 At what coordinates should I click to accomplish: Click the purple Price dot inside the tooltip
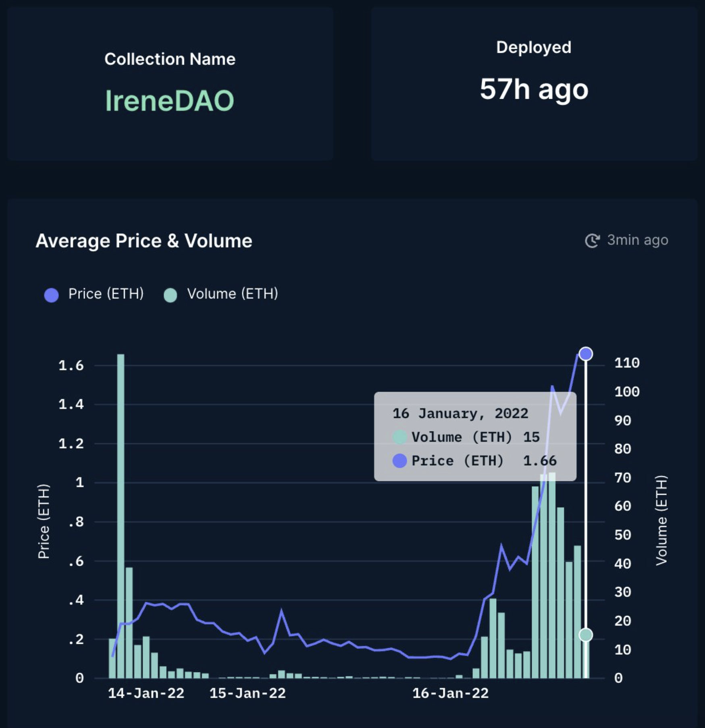399,460
